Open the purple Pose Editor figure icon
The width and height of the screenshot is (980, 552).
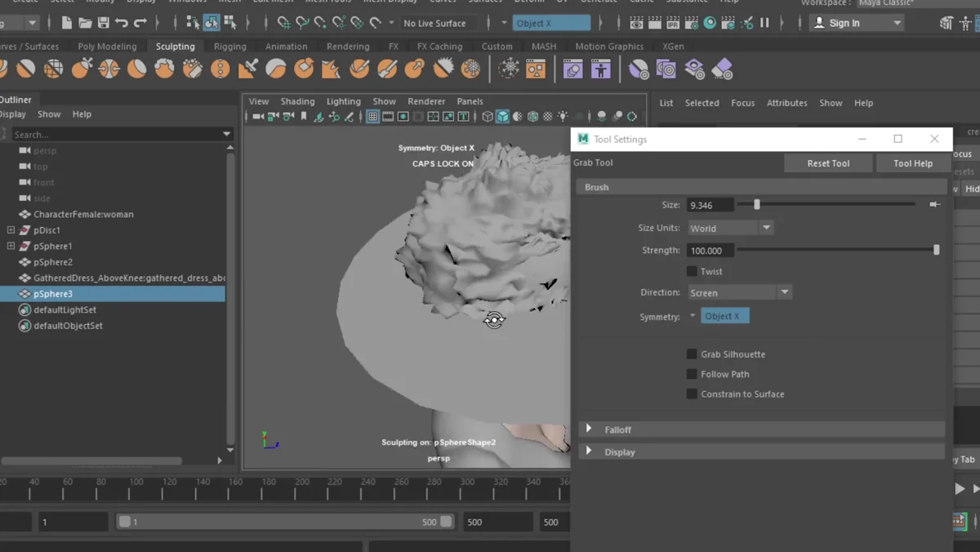pyautogui.click(x=601, y=69)
